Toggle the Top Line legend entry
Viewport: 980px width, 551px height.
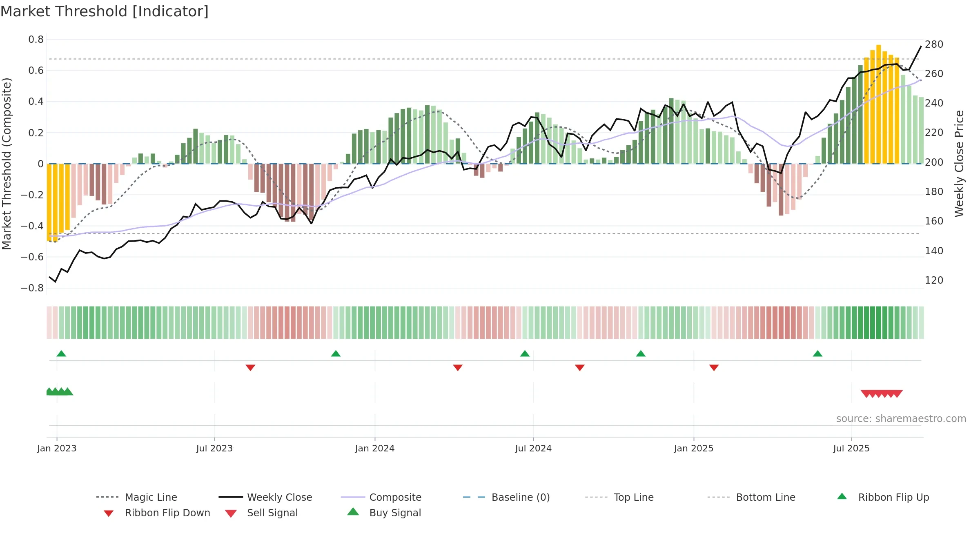coord(619,497)
